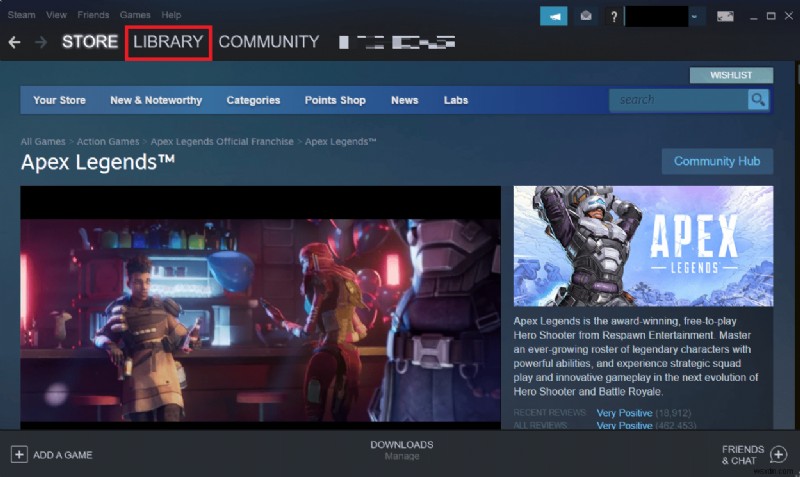800x477 pixels.
Task: Open the Games menu
Action: [x=135, y=15]
